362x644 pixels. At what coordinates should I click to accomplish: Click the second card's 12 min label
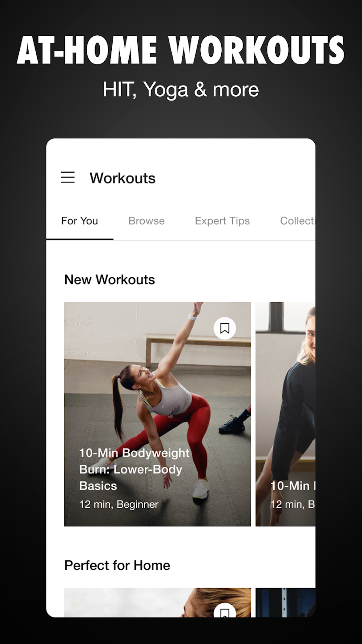(293, 504)
